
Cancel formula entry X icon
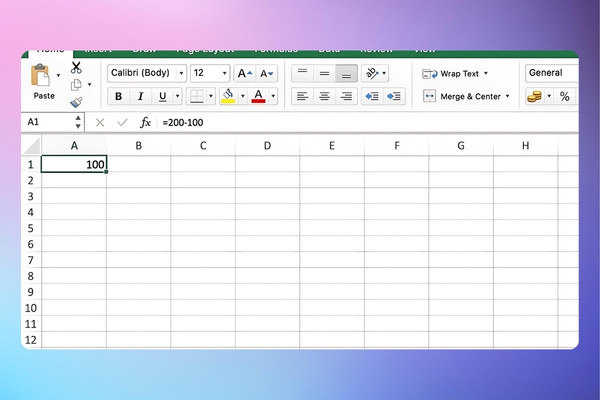coord(100,122)
